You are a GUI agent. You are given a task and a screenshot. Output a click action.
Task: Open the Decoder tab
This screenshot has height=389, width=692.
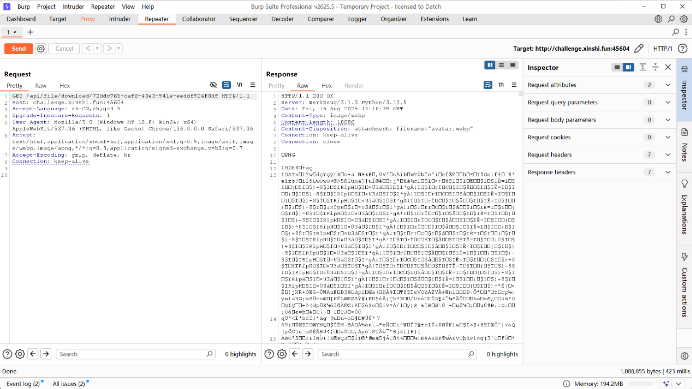(282, 19)
